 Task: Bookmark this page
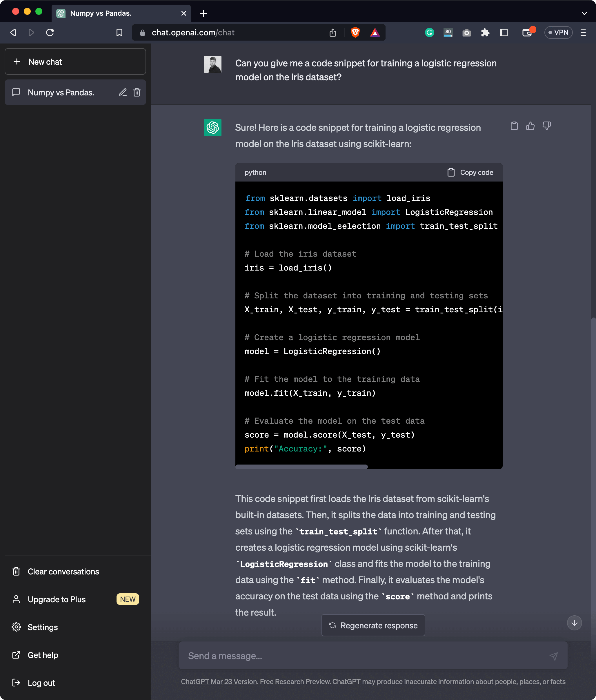[x=119, y=32]
